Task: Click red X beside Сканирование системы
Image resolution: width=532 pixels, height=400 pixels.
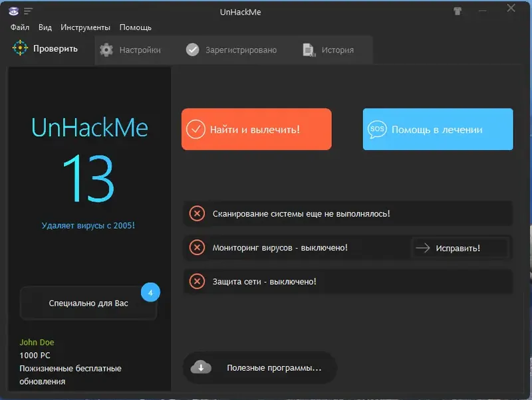Action: pos(197,213)
